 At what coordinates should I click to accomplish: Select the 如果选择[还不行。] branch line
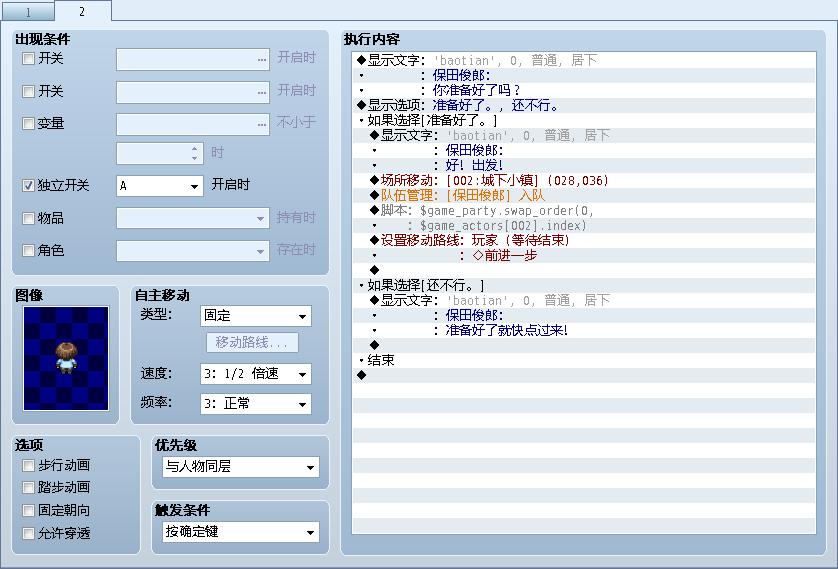pyautogui.click(x=584, y=285)
